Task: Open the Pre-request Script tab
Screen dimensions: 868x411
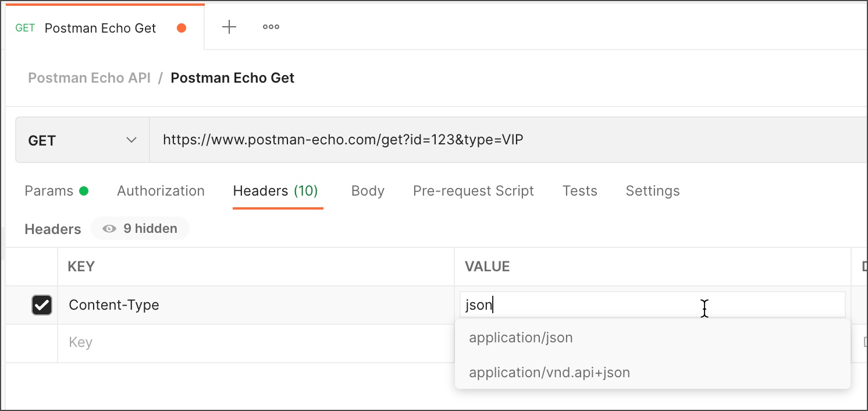Action: [x=473, y=190]
